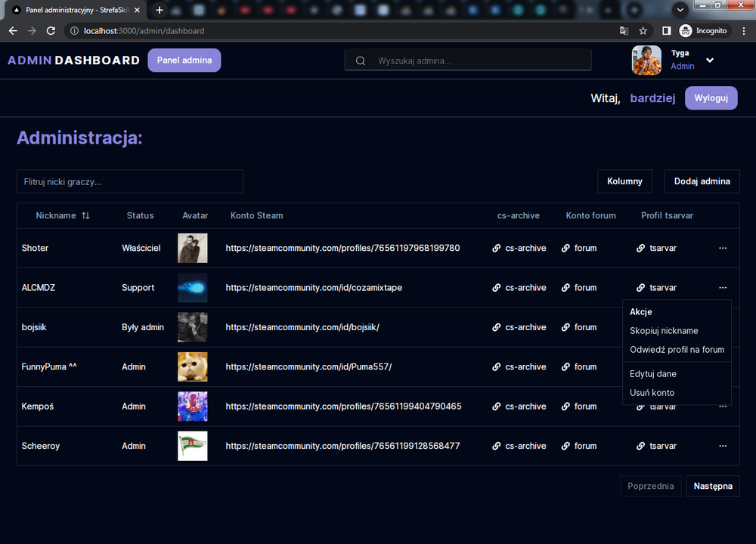The width and height of the screenshot is (756, 544).
Task: Click browser back arrow
Action: pos(13,31)
